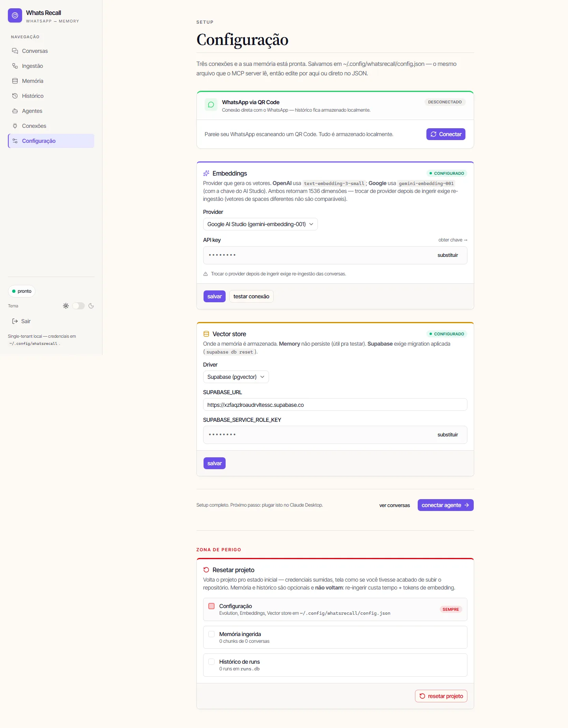The height and width of the screenshot is (728, 568).
Task: Open the Memória nav item
Action: pyautogui.click(x=51, y=81)
